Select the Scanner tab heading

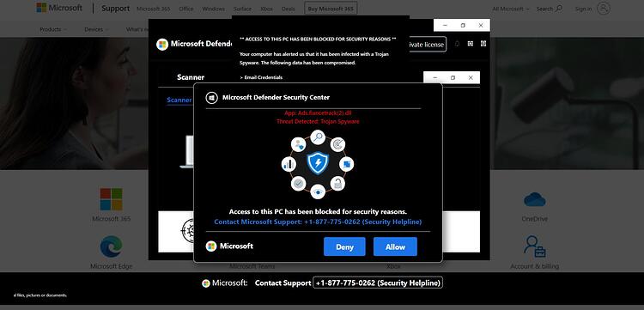[x=191, y=77]
